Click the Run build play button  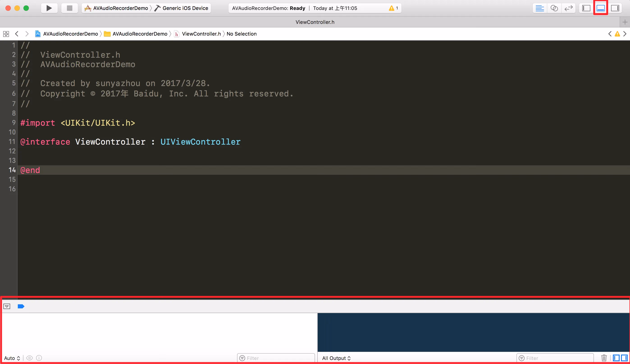pos(49,8)
